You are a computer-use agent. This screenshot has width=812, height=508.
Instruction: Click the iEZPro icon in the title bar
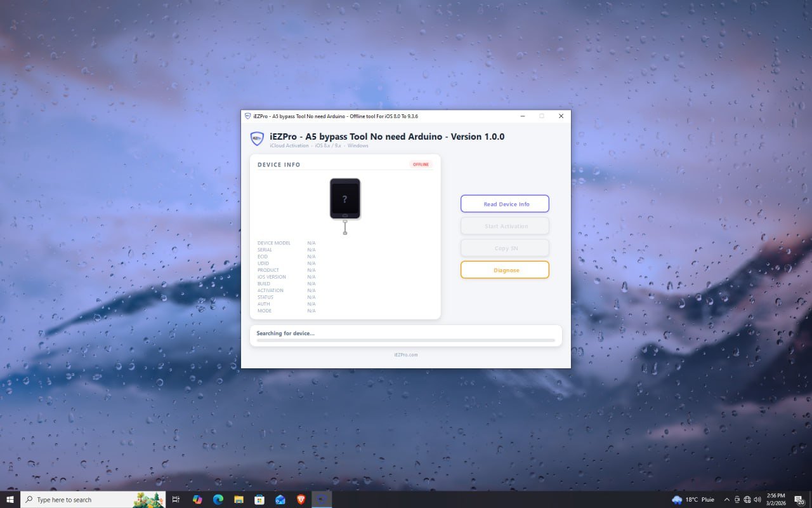pos(249,116)
